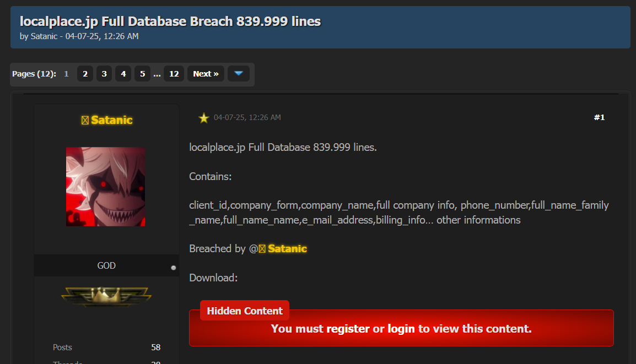Open Satanic's profile from the sidebar username
This screenshot has width=636, height=364.
(112, 120)
